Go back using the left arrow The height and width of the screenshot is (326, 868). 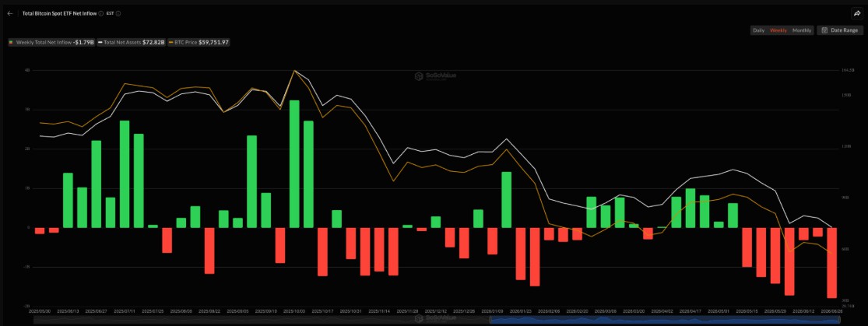tap(10, 13)
